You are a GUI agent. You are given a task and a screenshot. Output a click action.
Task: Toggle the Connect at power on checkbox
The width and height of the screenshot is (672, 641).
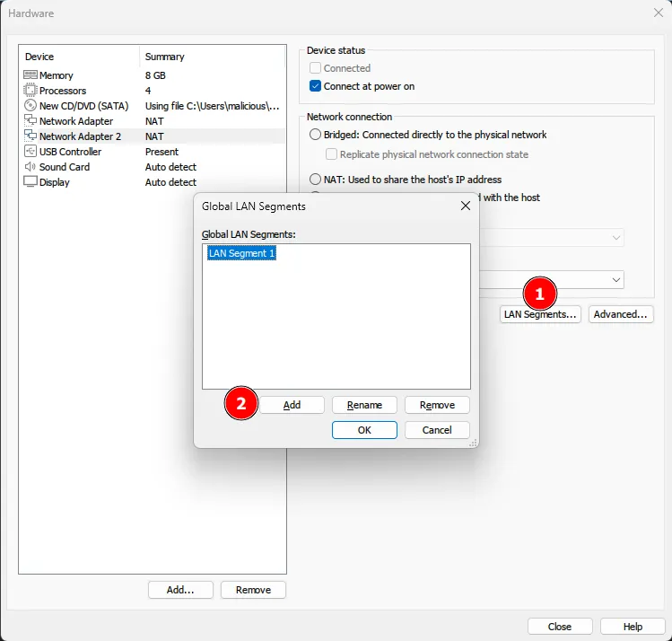315,87
